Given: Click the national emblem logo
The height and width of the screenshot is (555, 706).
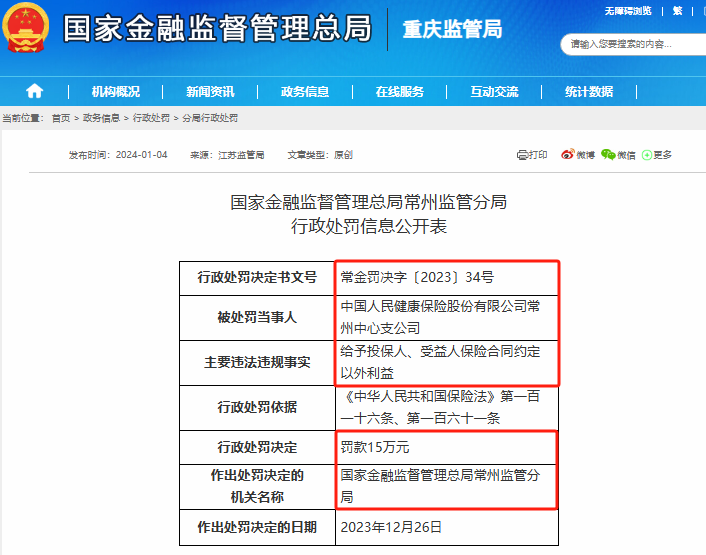Looking at the screenshot, I should tap(29, 29).
